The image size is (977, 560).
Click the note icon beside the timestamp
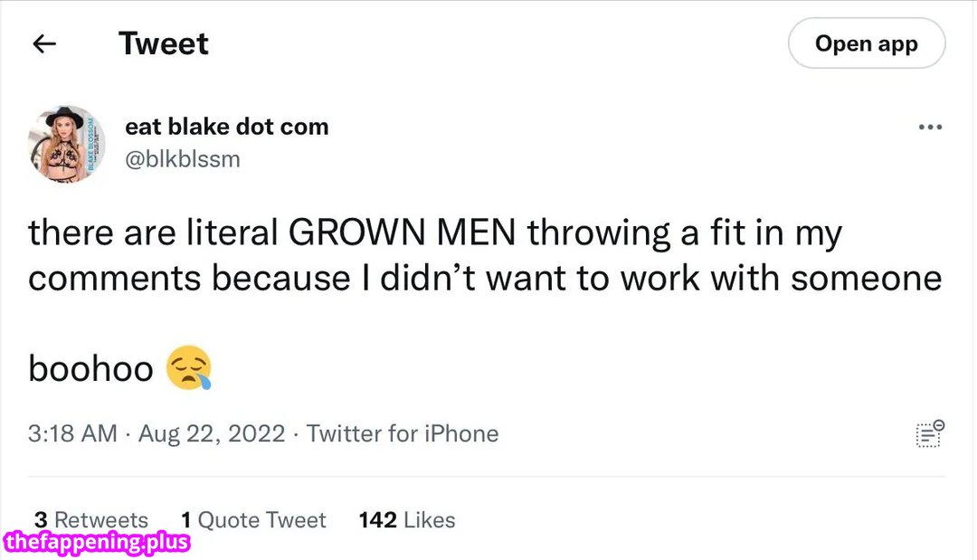pos(930,433)
